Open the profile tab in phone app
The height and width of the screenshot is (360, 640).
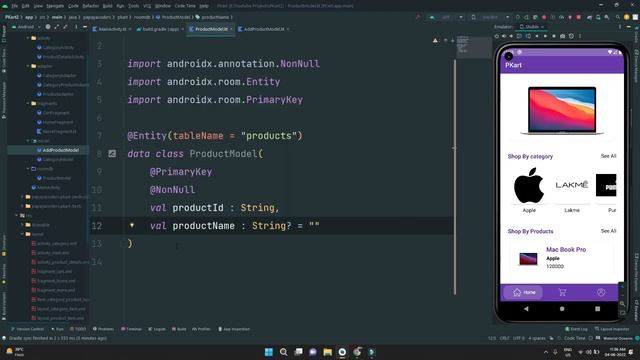[601, 292]
